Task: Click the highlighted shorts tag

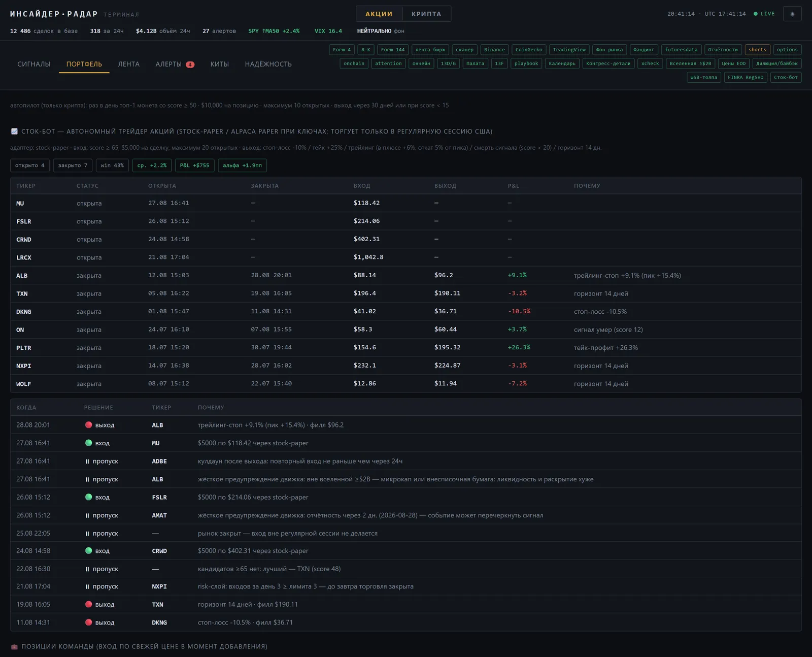Action: (757, 50)
